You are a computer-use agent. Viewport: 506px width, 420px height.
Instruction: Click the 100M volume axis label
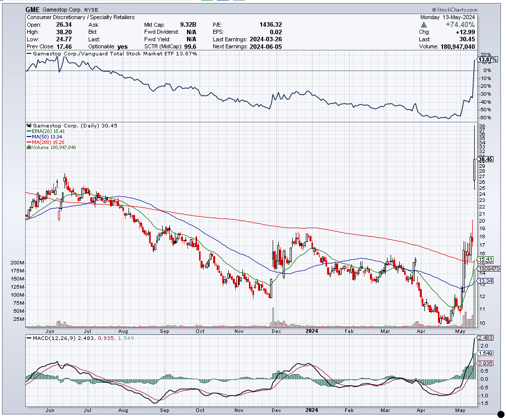pos(18,295)
